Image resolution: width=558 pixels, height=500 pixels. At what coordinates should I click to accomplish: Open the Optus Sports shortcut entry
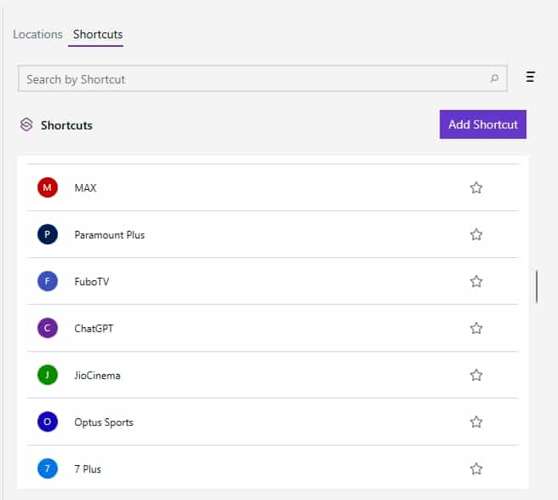[273, 422]
